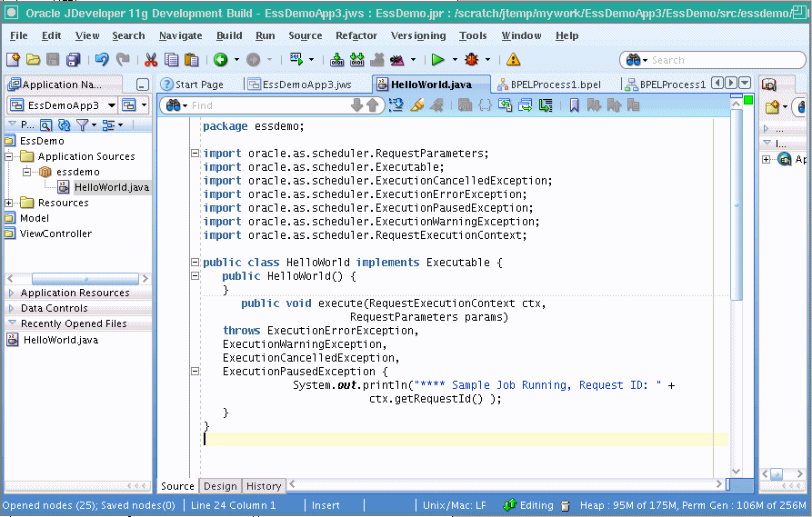Collapse the essdemo package node
The width and height of the screenshot is (812, 517).
coord(26,172)
